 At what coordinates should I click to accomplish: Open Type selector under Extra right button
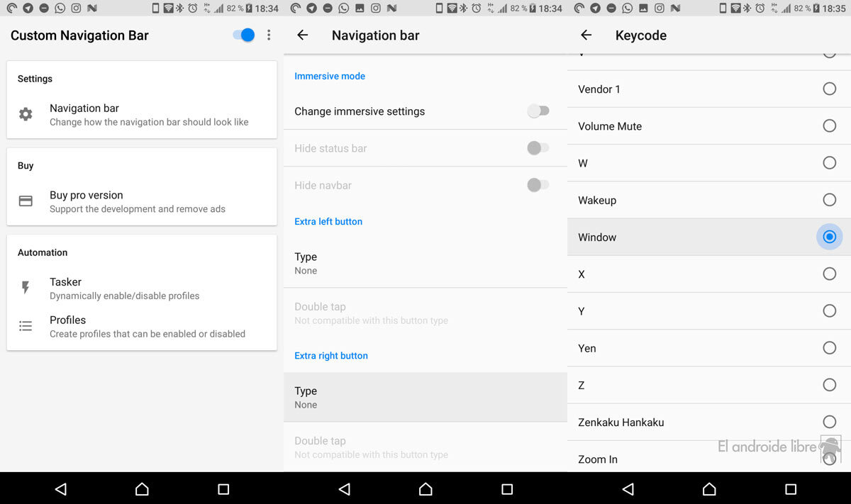coord(425,397)
